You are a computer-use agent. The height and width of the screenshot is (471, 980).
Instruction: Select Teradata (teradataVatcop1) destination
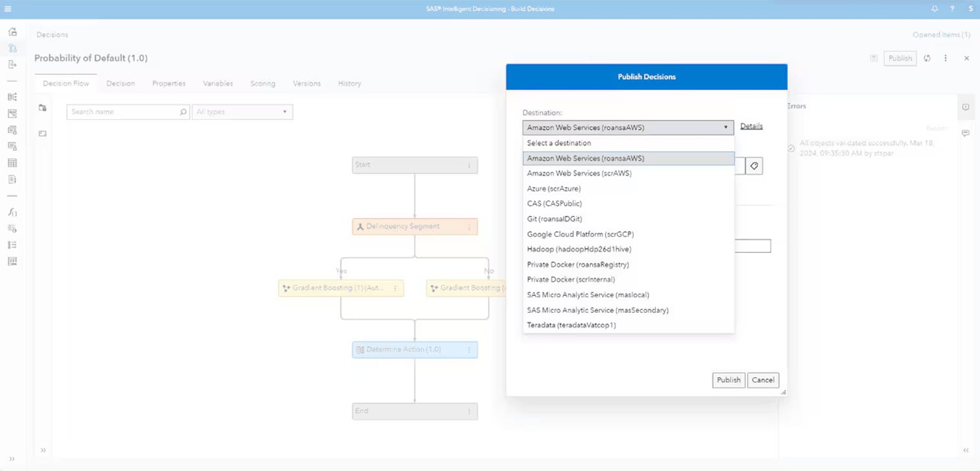pos(628,325)
